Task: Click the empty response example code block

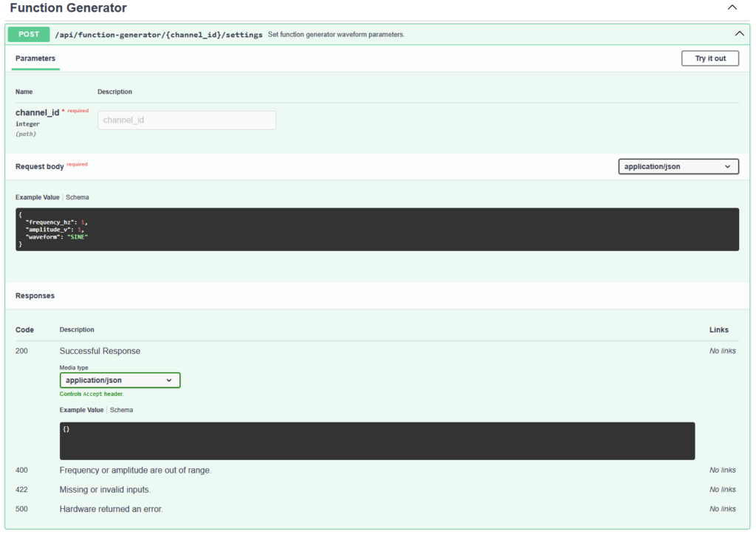Action: [377, 441]
